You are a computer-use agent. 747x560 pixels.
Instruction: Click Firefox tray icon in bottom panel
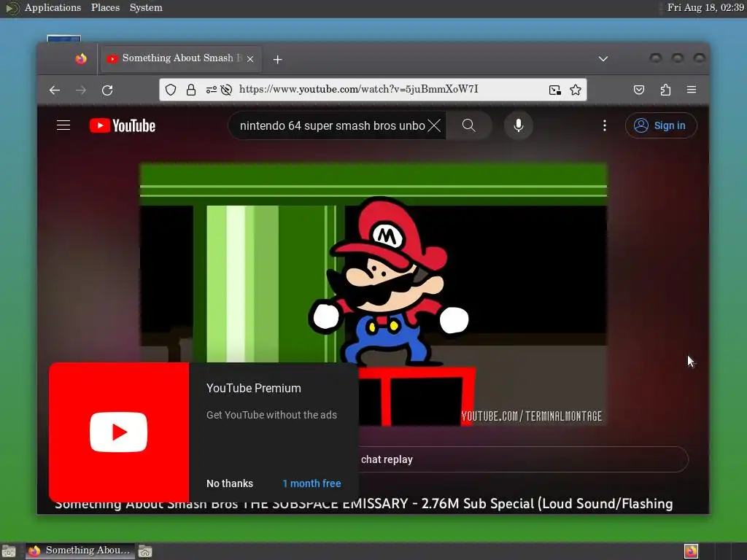[691, 551]
